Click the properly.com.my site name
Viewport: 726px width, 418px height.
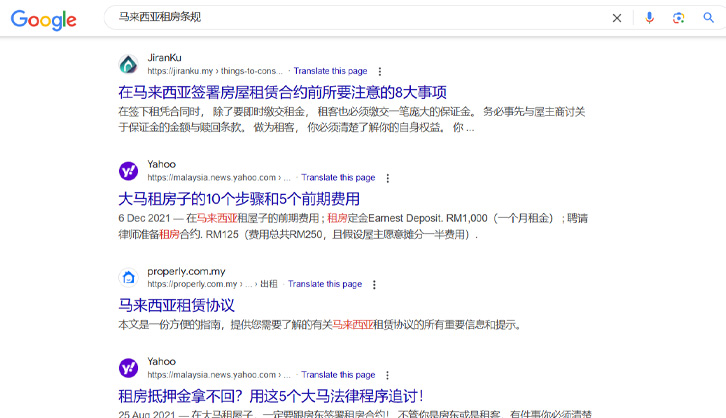(186, 271)
